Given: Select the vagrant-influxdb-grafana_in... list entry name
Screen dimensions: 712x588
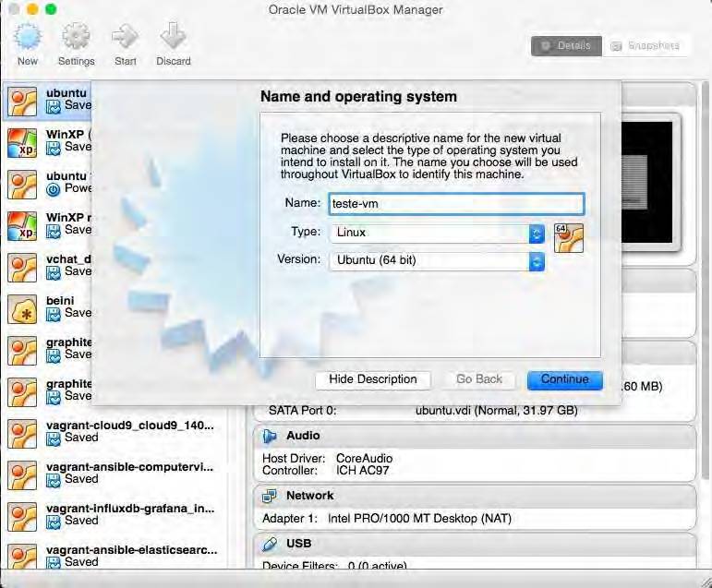Looking at the screenshot, I should (130, 509).
